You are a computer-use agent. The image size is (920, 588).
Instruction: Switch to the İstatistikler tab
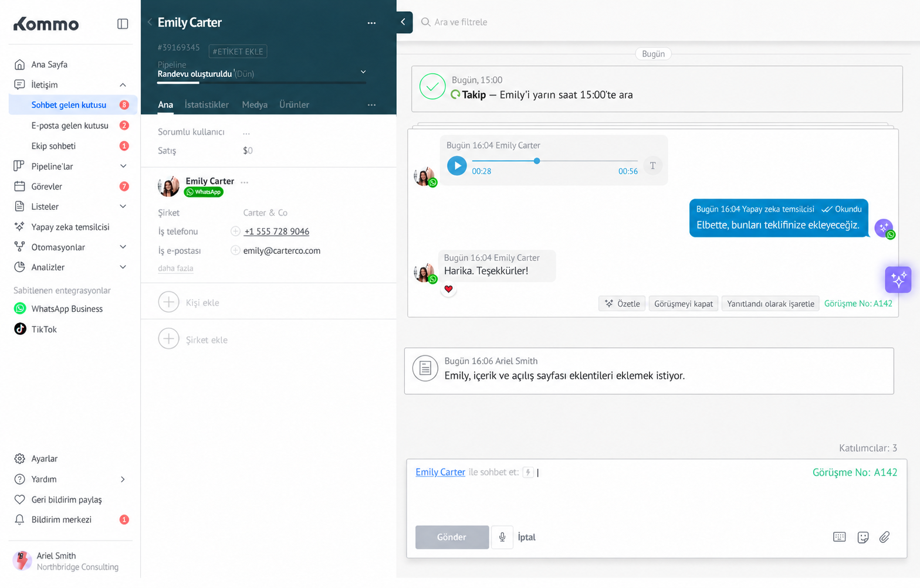(x=207, y=105)
